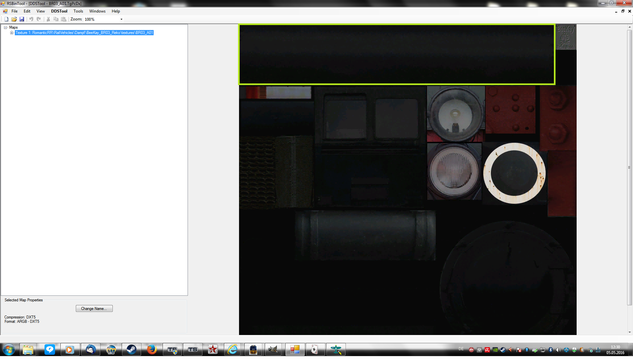
Task: Click the Undo arrow icon
Action: point(31,19)
